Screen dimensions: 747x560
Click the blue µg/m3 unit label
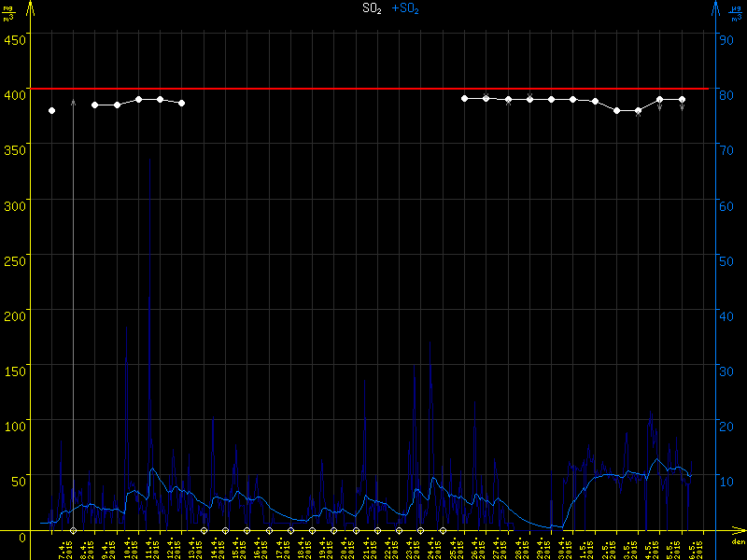pos(735,12)
